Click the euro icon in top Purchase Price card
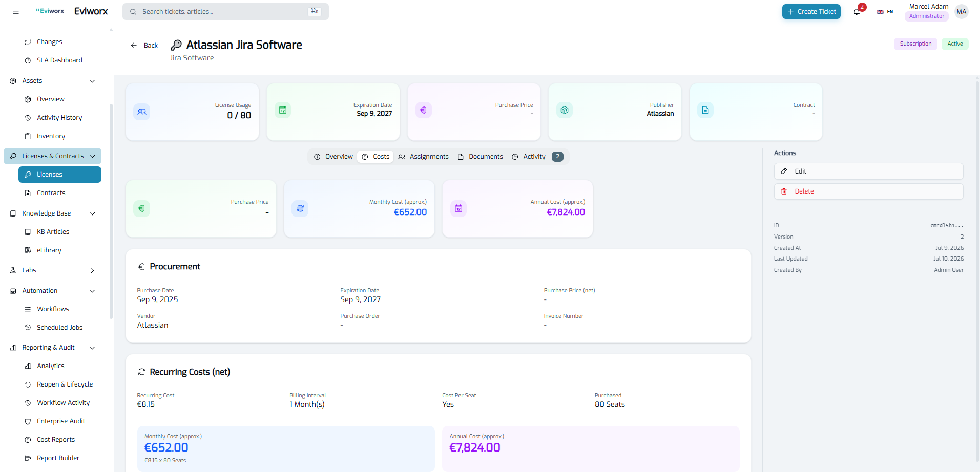The width and height of the screenshot is (980, 472). pyautogui.click(x=424, y=110)
